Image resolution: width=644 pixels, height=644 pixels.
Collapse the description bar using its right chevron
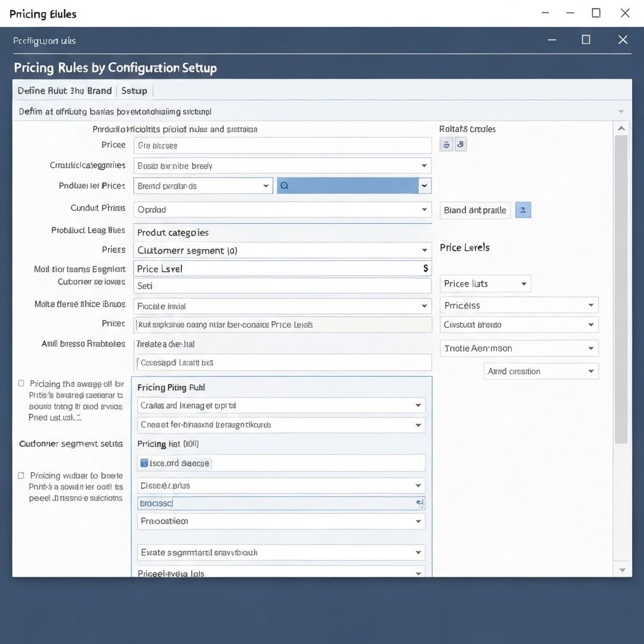(621, 111)
